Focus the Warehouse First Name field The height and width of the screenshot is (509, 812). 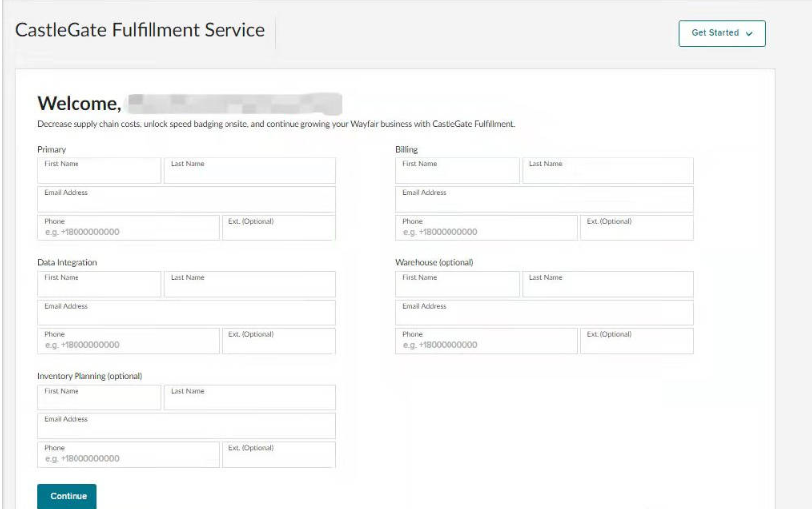pos(457,284)
